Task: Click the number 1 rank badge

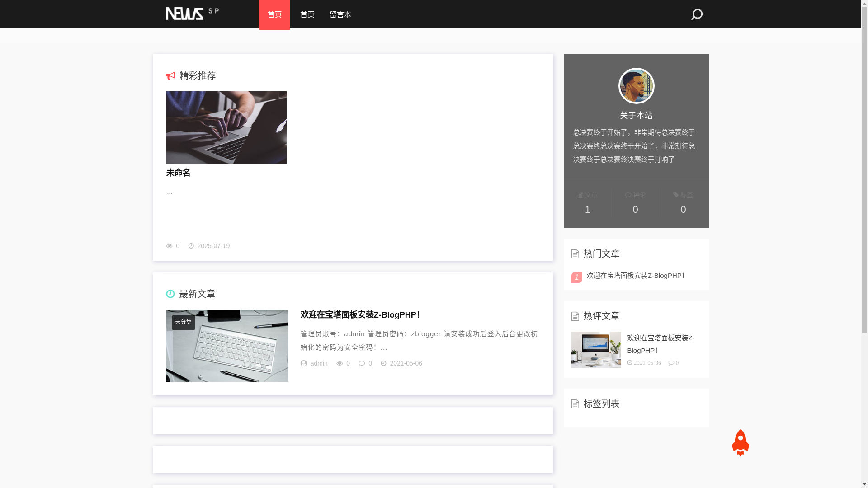Action: coord(577,277)
